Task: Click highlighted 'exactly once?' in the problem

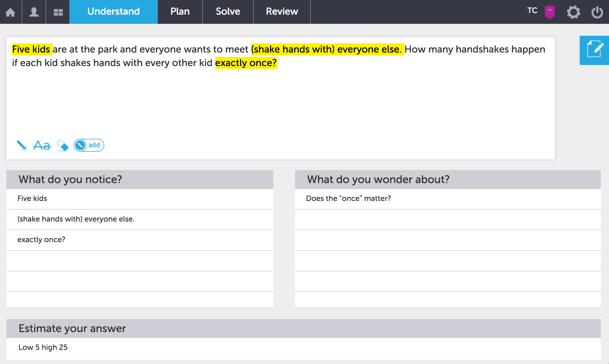Action: (x=246, y=63)
